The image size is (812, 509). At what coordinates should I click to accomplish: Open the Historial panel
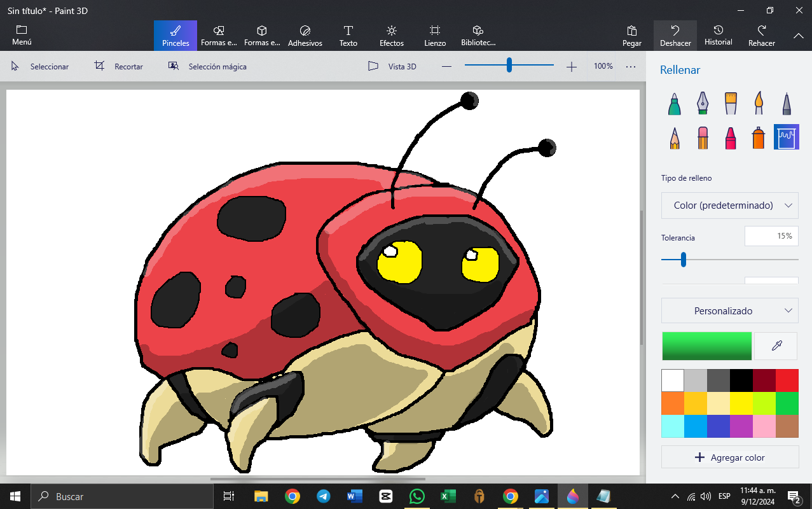tap(719, 36)
